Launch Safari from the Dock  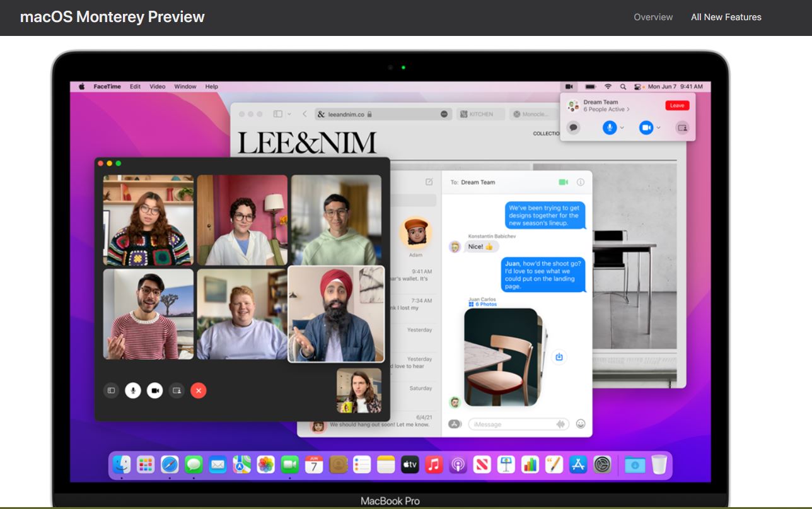tap(170, 465)
